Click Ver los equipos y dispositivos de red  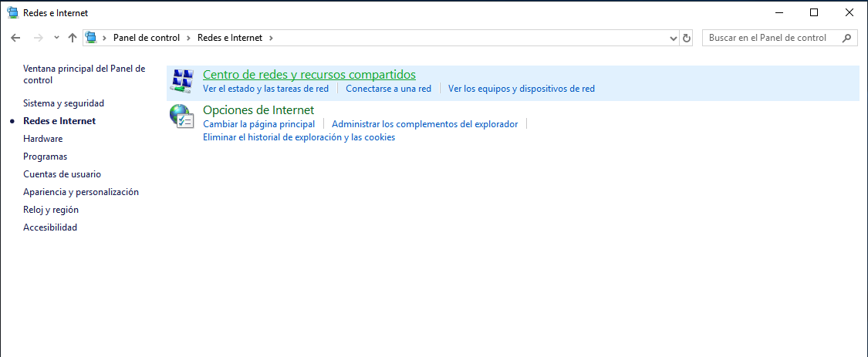(x=522, y=89)
